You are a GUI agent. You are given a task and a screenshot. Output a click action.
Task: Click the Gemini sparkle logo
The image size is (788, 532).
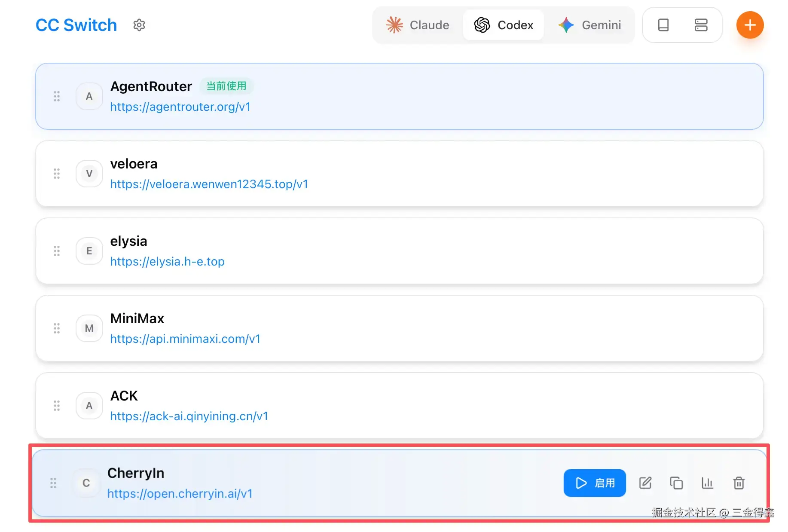pos(566,25)
